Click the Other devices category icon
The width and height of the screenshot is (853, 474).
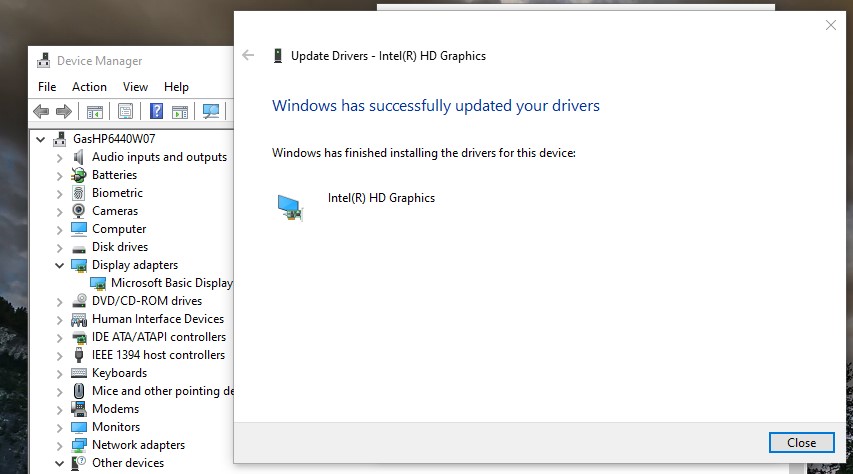coord(79,463)
